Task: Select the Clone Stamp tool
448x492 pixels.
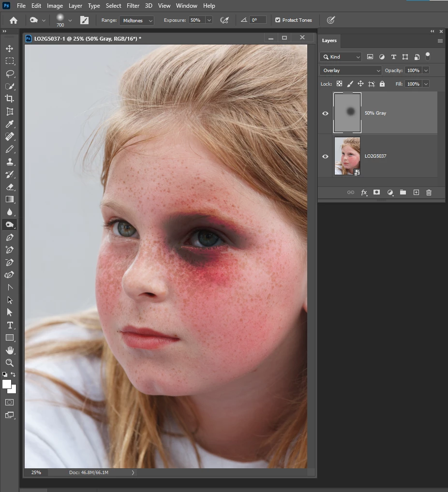Action: click(x=10, y=162)
